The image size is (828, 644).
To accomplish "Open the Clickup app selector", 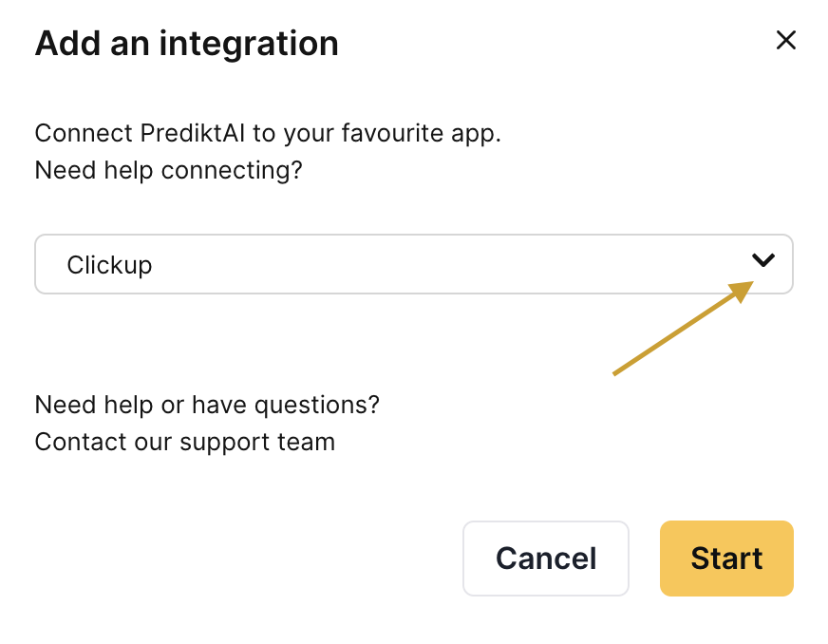I will point(413,264).
